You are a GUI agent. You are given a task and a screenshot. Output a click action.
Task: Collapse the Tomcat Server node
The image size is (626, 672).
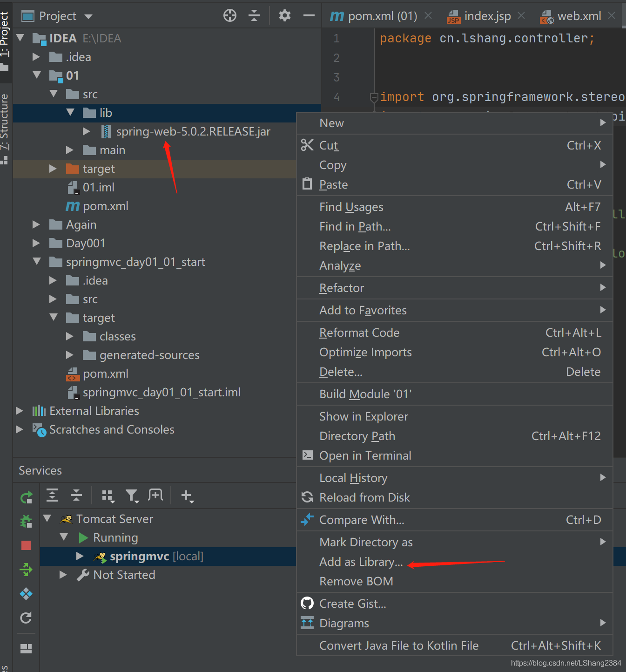click(47, 518)
